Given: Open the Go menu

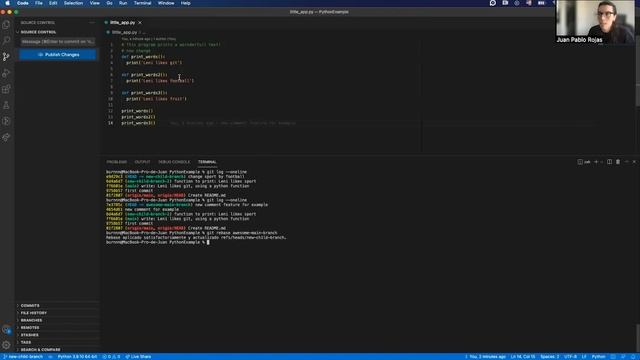Looking at the screenshot, I should click(109, 3).
